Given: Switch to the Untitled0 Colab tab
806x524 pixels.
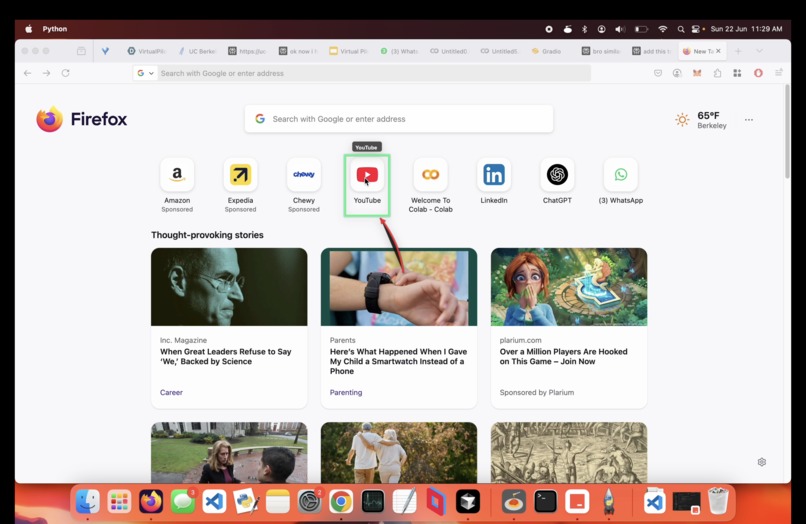Looking at the screenshot, I should (449, 51).
